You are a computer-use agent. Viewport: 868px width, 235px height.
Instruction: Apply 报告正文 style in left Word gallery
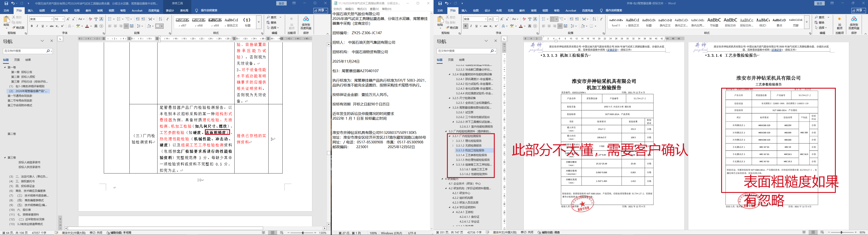[231, 22]
